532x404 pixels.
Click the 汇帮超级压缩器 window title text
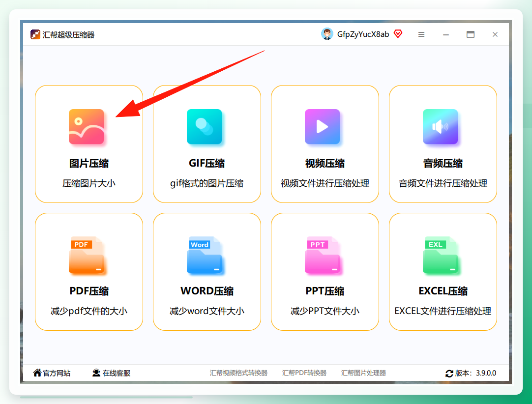pos(68,35)
